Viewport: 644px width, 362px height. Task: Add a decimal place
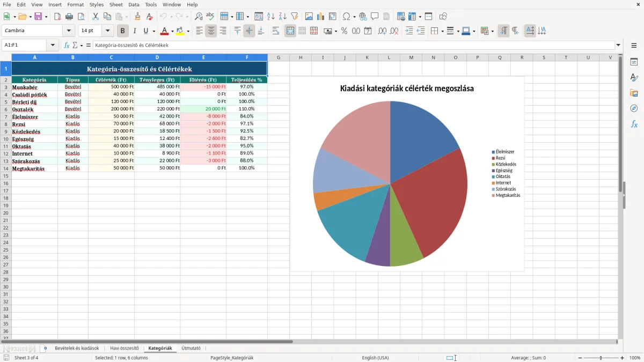[382, 31]
